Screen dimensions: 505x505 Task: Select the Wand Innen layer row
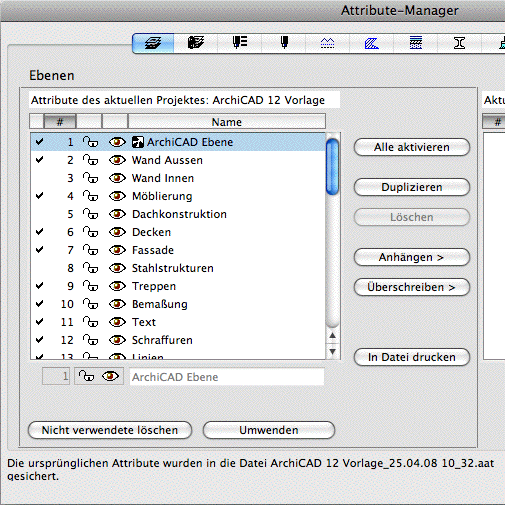(x=178, y=178)
